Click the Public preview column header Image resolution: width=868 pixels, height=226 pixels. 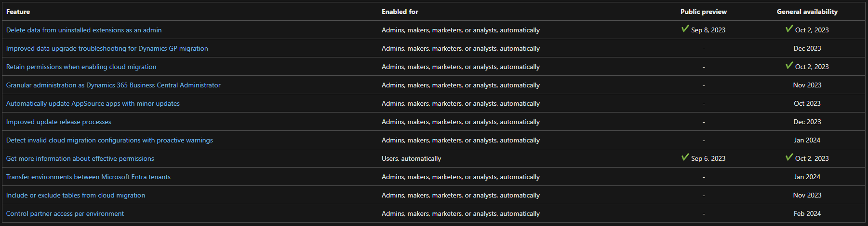click(704, 12)
